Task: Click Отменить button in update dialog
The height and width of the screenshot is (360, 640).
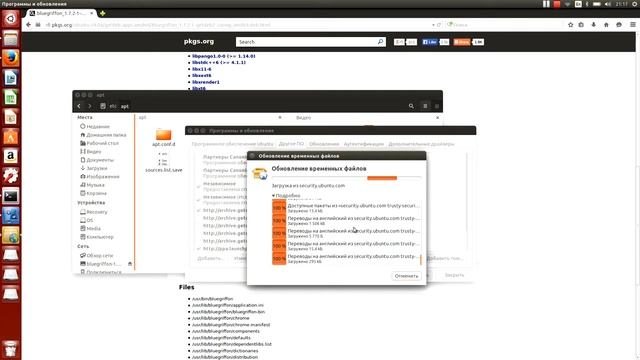Action: coord(406,276)
